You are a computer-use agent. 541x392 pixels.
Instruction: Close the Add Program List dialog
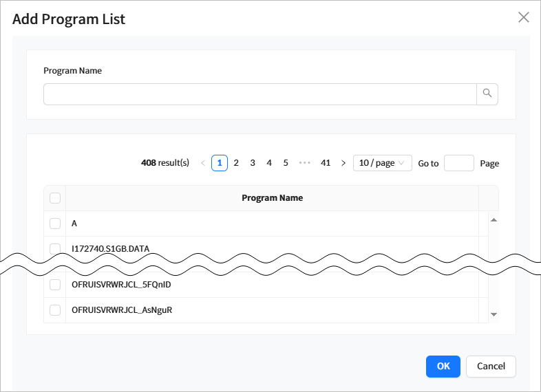[x=524, y=18]
